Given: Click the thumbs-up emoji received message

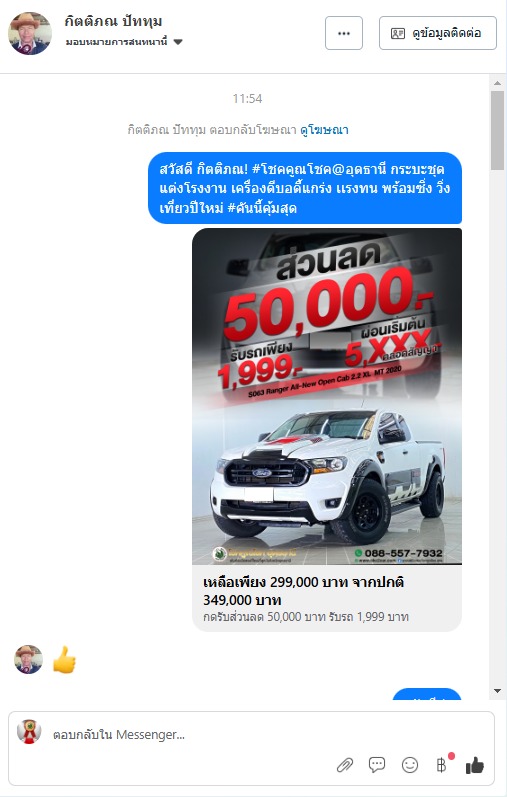Looking at the screenshot, I should pyautogui.click(x=65, y=660).
